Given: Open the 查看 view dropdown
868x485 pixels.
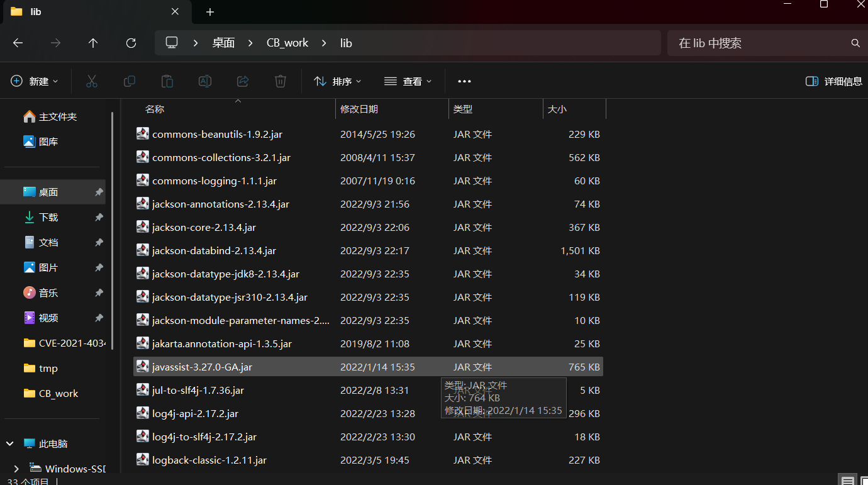Looking at the screenshot, I should point(408,81).
